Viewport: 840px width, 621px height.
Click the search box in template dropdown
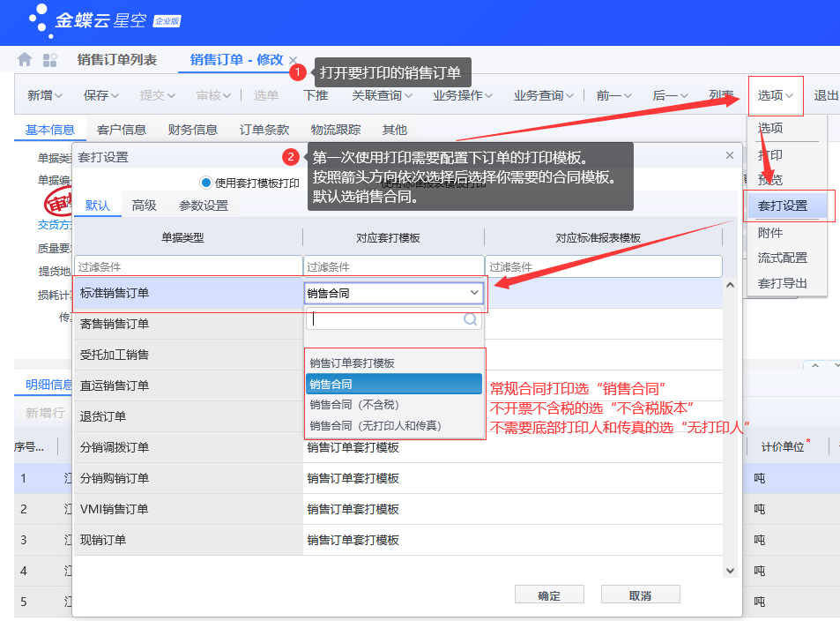[x=394, y=319]
